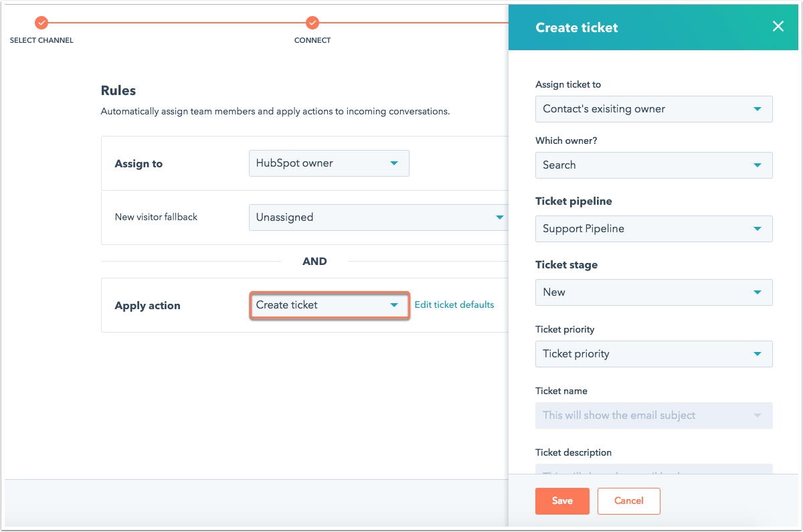Screen dimensions: 803x532
Task: Open the 'Which owner?' Search dropdown
Action: tap(654, 165)
